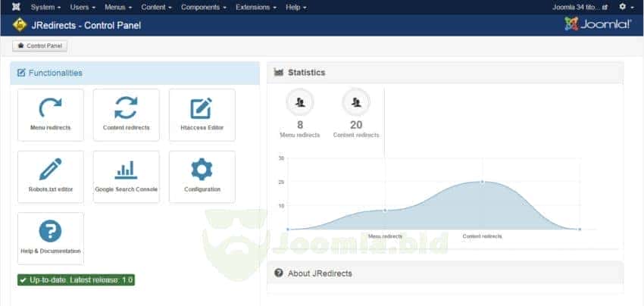
Task: Click the Joomla logo icon in top bar
Action: (16, 7)
